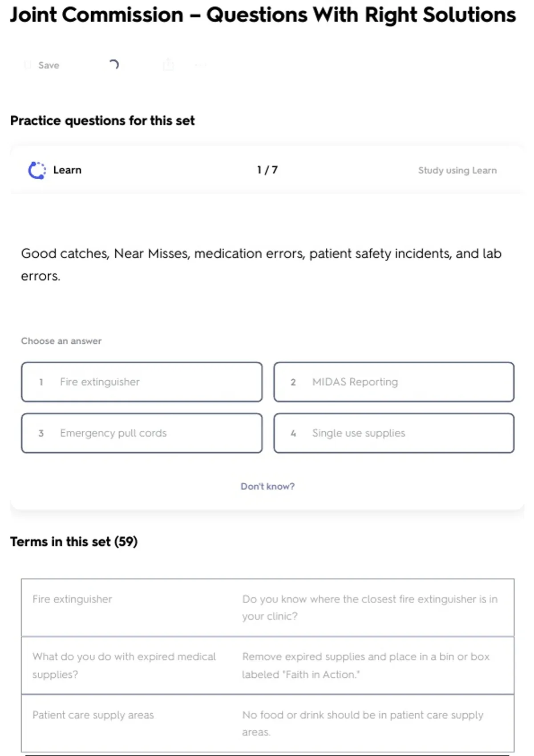Click the Learn label in practice card
534x756 pixels.
tap(67, 170)
